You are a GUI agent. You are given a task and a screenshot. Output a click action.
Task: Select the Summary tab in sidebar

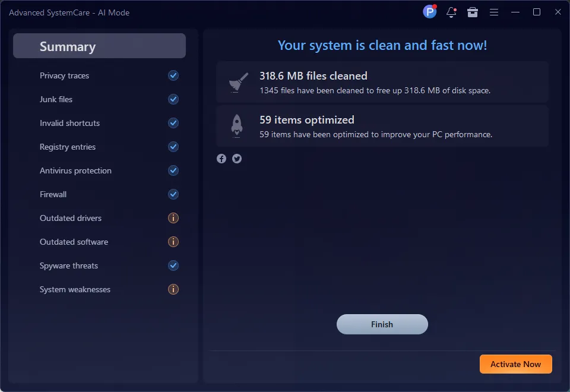tap(99, 46)
